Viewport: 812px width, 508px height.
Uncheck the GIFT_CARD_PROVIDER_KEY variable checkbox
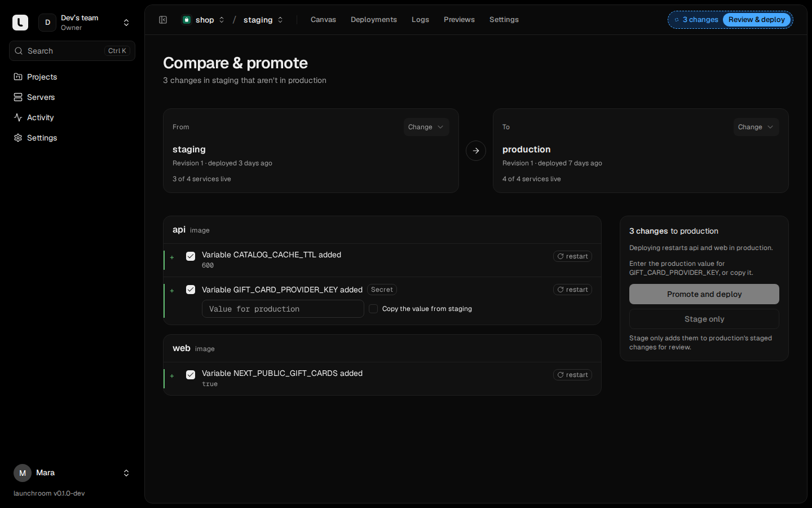point(191,290)
